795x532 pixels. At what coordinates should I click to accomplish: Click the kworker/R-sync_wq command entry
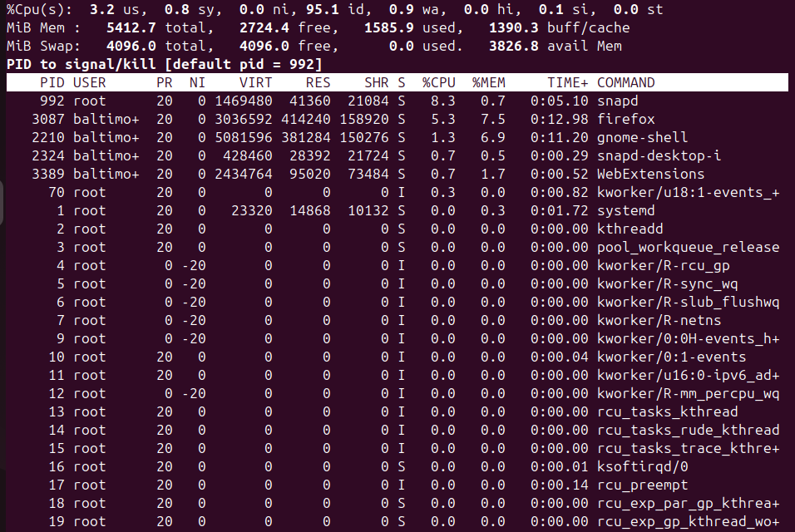tap(667, 283)
